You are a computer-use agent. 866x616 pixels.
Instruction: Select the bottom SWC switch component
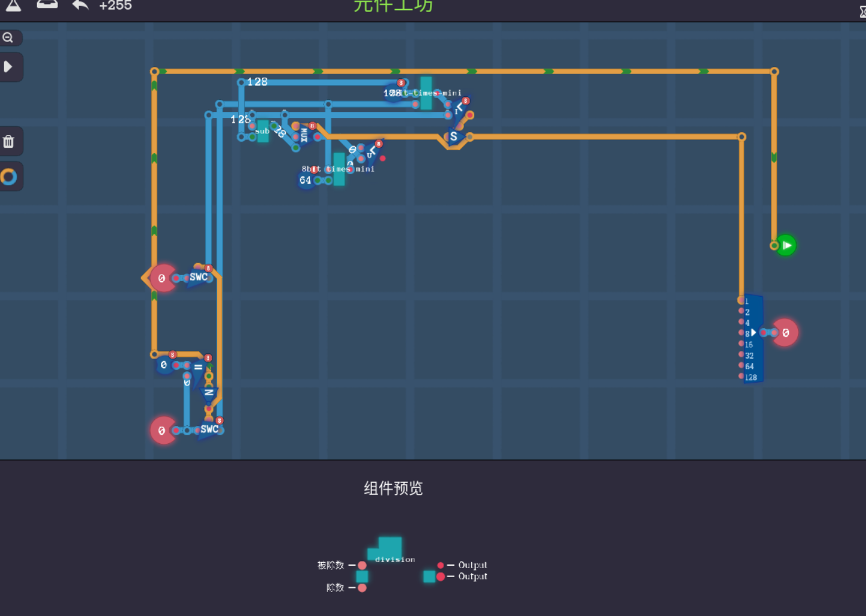click(209, 429)
